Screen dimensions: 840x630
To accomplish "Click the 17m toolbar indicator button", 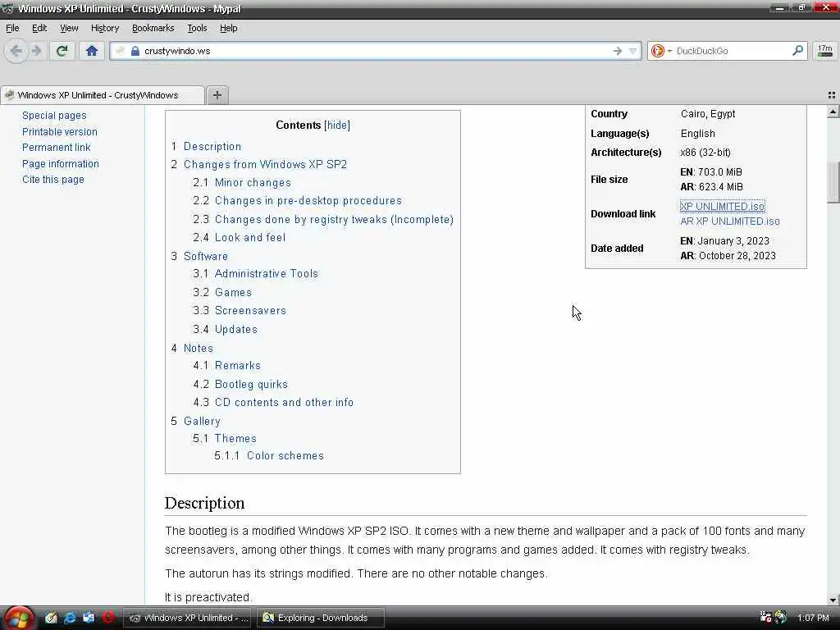I will pos(825,51).
